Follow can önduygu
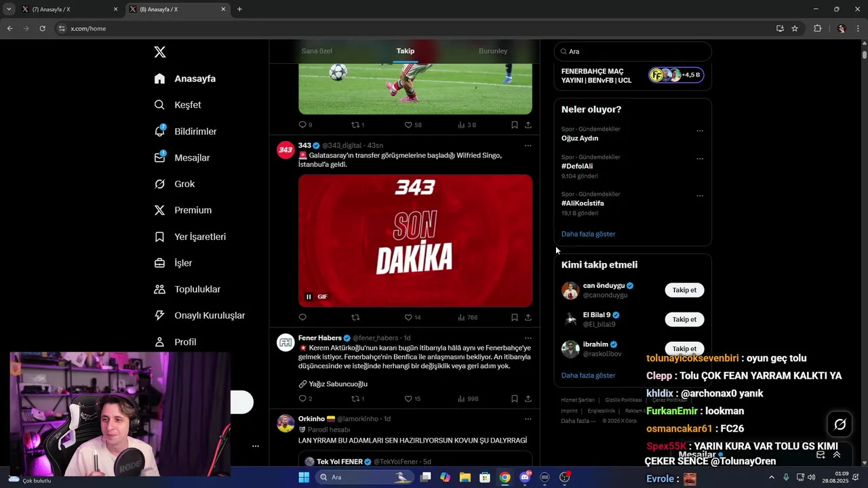Viewport: 868px width, 488px height. pyautogui.click(x=684, y=290)
